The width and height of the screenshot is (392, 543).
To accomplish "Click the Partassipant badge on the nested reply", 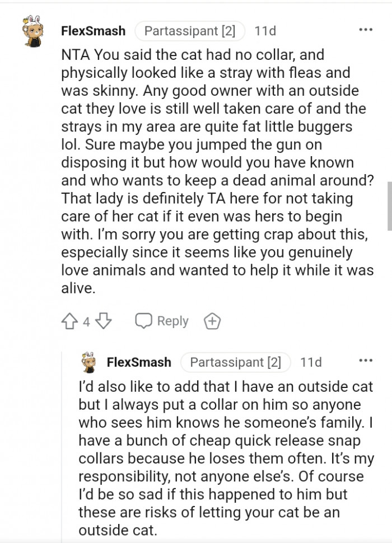I will [236, 362].
